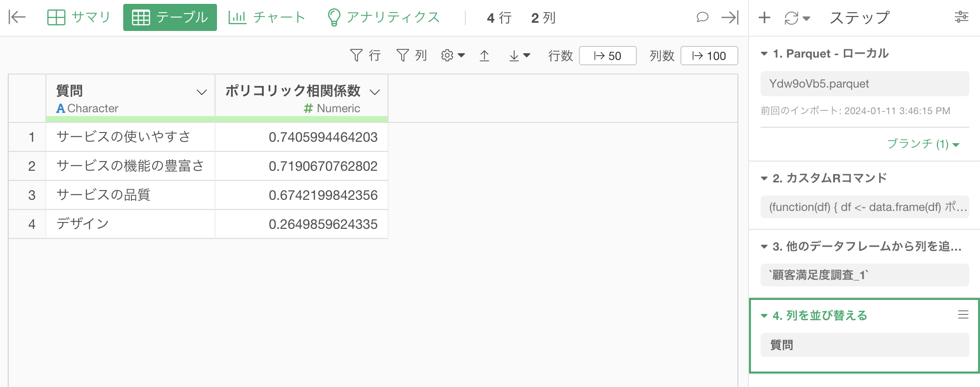Viewport: 980px width, 387px height.
Task: Select the step title 4. 列を並び替える
Action: (820, 315)
